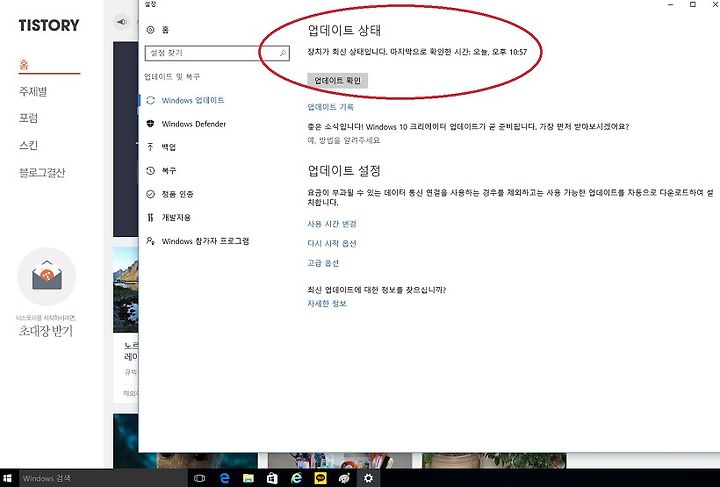Click 예, 방법을 알려주세요 link
The image size is (720, 487).
pos(343,140)
